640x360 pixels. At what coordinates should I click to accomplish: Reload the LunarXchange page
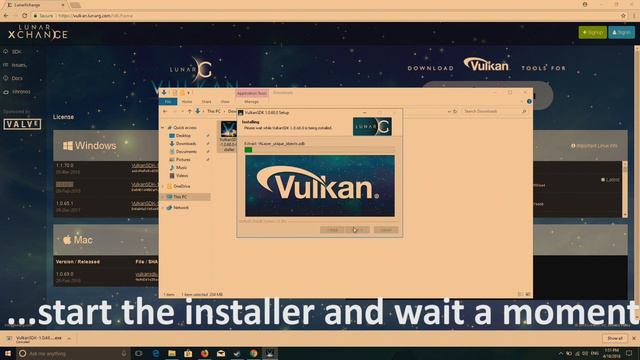tap(24, 16)
